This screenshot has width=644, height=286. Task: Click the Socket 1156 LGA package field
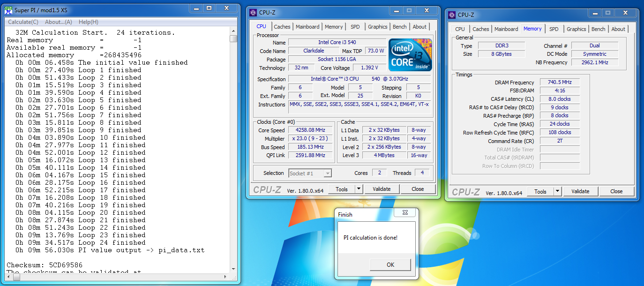click(x=337, y=59)
